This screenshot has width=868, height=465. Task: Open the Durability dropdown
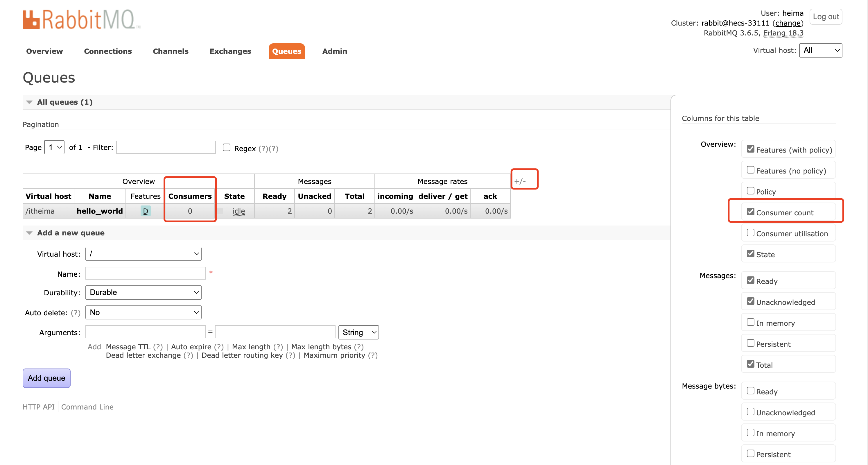click(x=143, y=292)
